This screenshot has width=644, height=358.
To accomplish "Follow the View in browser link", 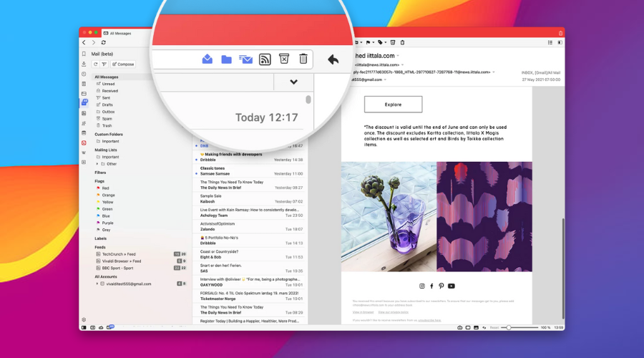I will tap(363, 312).
